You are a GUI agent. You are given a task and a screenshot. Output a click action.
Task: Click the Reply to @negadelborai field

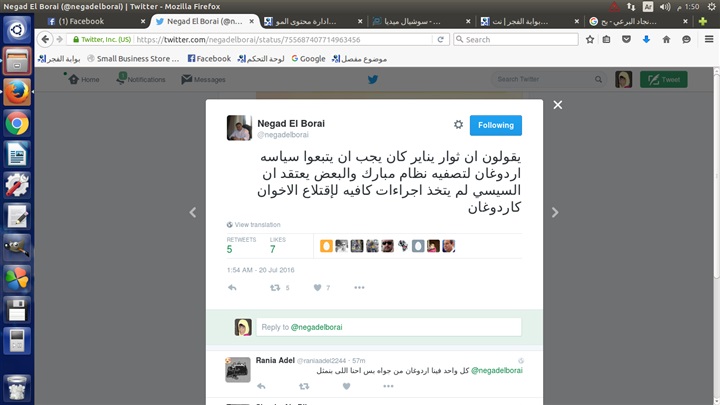pos(388,327)
